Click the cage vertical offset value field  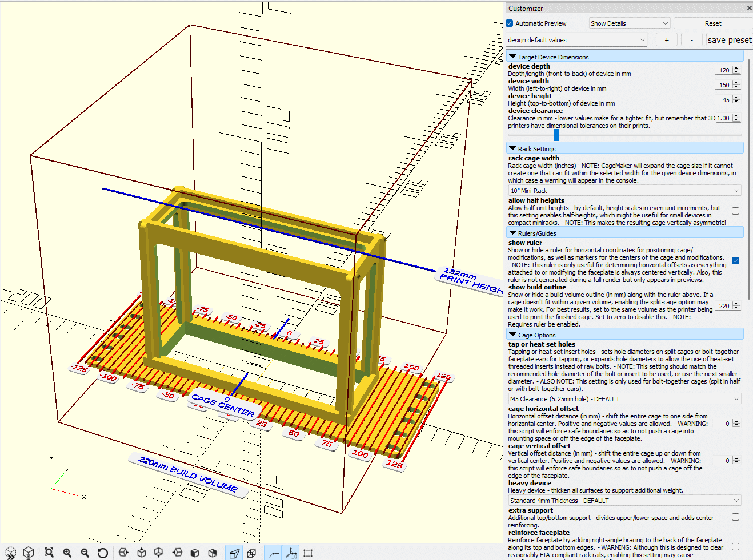[724, 461]
